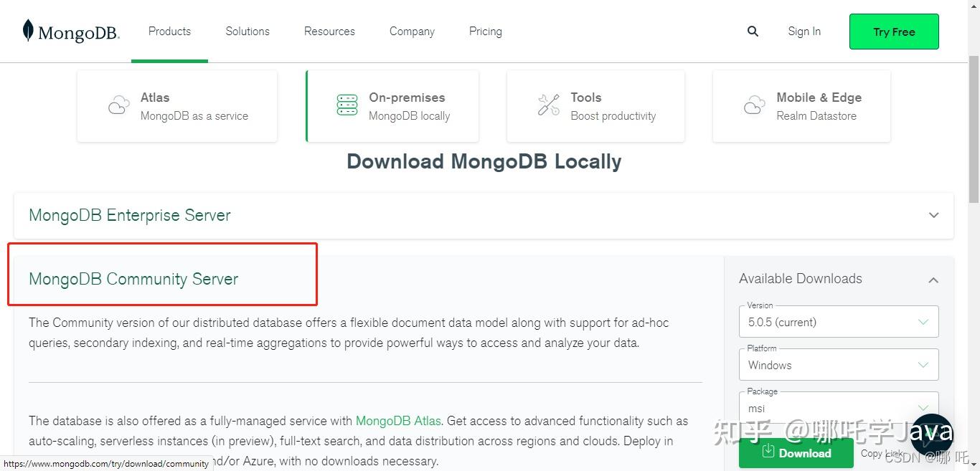
Task: Expand the MongoDB Enterprise Server section
Action: pos(933,215)
